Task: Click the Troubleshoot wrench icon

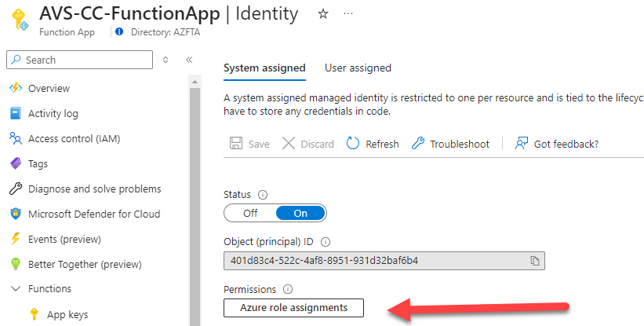Action: coord(417,144)
